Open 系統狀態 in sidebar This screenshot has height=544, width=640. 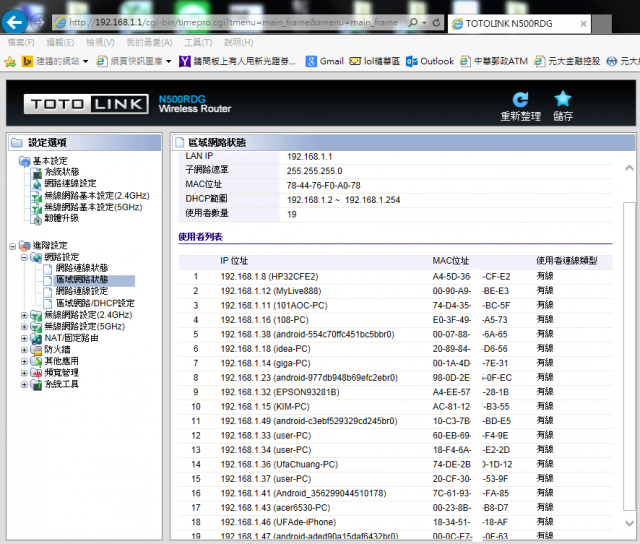61,172
